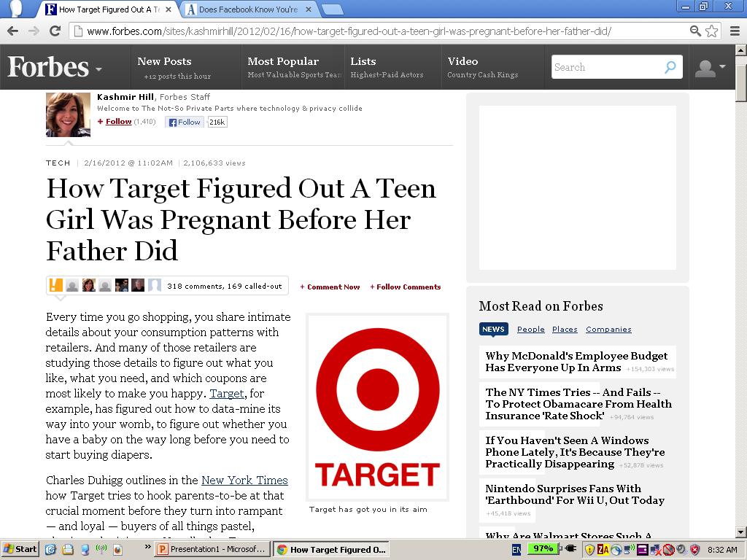Switch Most Read to Companies
The height and width of the screenshot is (560, 747).
[x=608, y=329]
